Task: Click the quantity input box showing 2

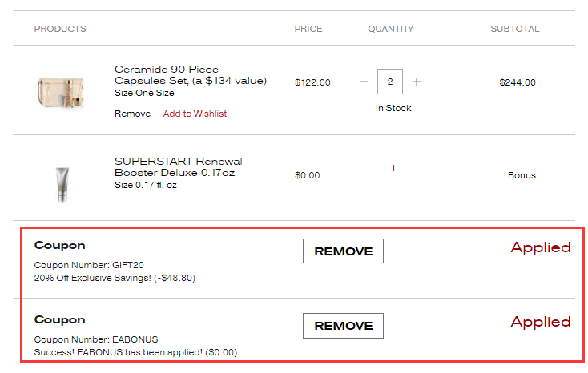Action: (390, 82)
